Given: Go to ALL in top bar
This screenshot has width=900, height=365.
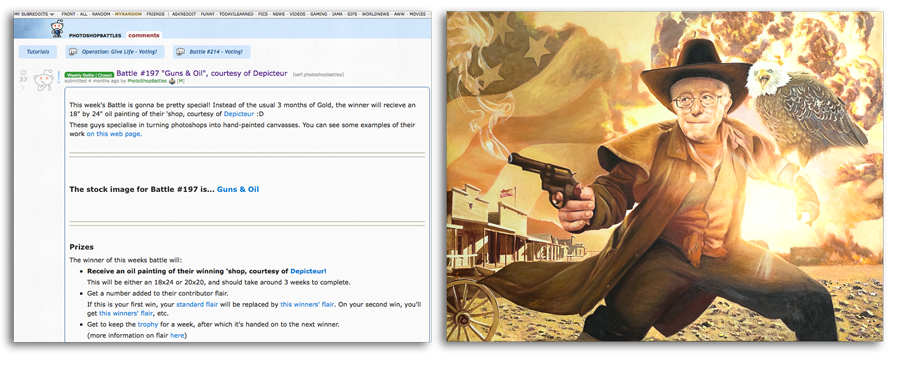Looking at the screenshot, I should [84, 13].
